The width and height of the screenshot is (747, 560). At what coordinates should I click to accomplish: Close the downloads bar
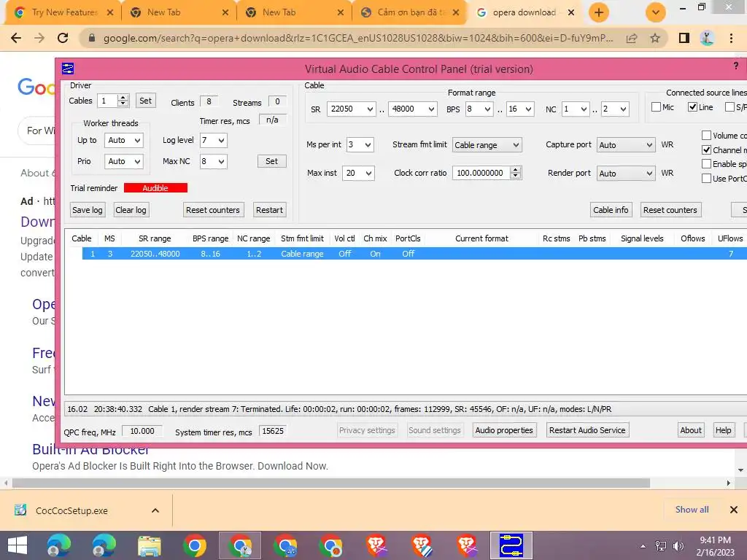coord(734,510)
